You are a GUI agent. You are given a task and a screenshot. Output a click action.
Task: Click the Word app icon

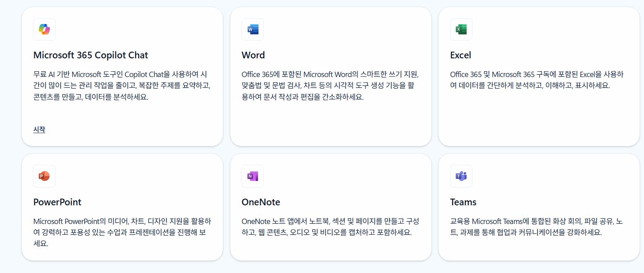pyautogui.click(x=253, y=29)
